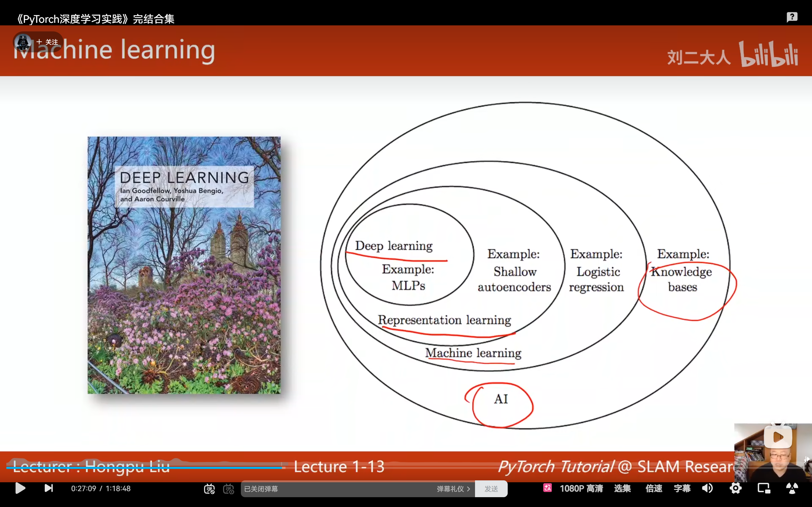The image size is (812, 507).
Task: Mute the volume speaker icon
Action: [x=707, y=489]
